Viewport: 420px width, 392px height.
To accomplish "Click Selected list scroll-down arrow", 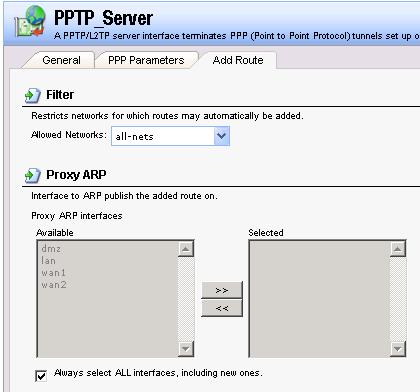I will 398,349.
